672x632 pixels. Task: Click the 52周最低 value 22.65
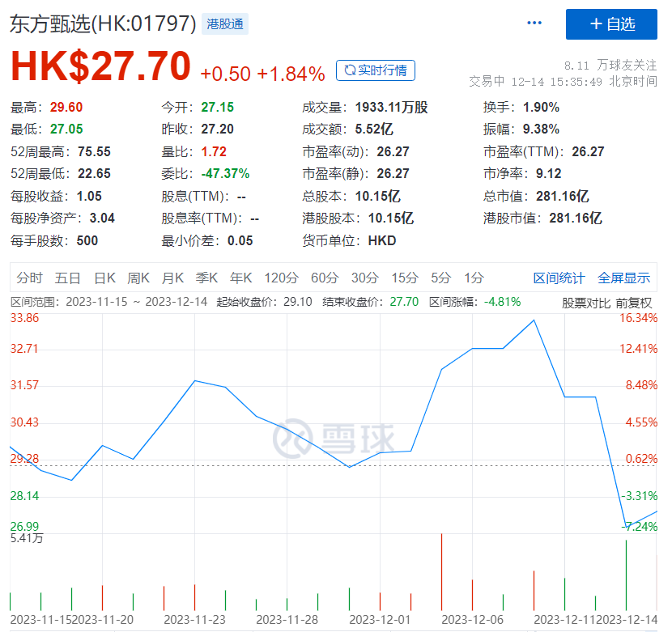coord(94,173)
